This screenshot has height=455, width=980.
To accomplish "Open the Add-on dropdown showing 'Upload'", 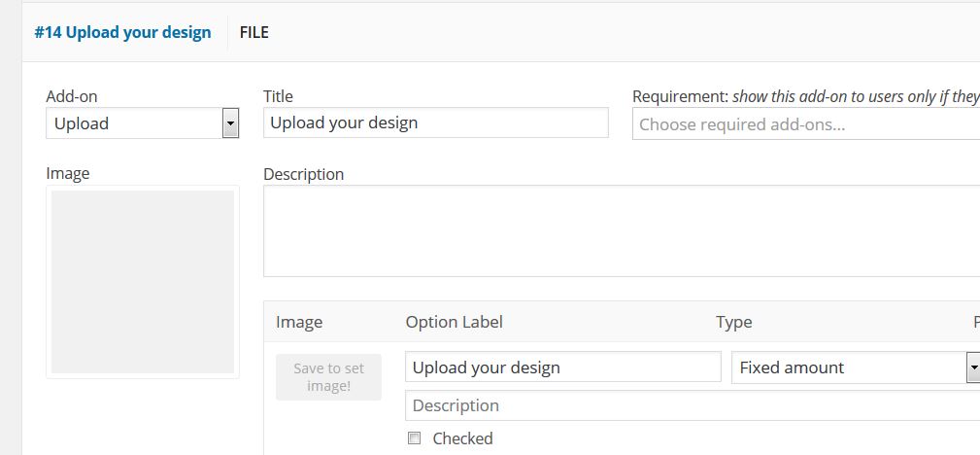I will [x=134, y=123].
